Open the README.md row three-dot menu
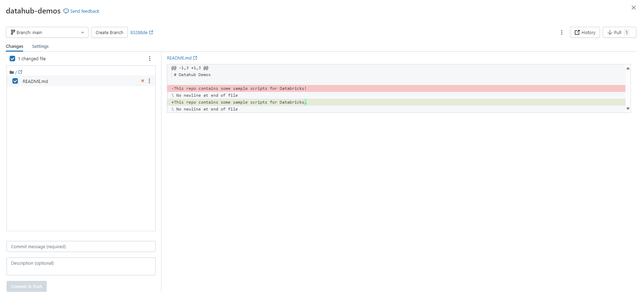The height and width of the screenshot is (296, 644). 149,81
